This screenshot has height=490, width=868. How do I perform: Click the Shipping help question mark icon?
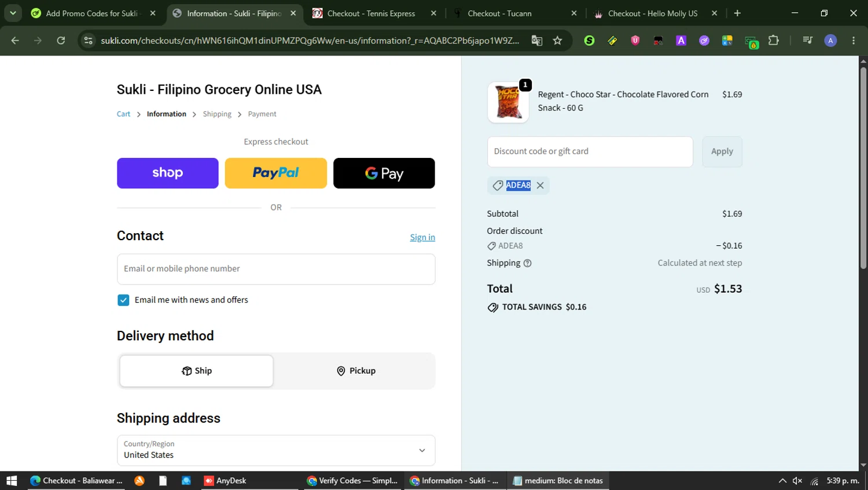tap(527, 263)
